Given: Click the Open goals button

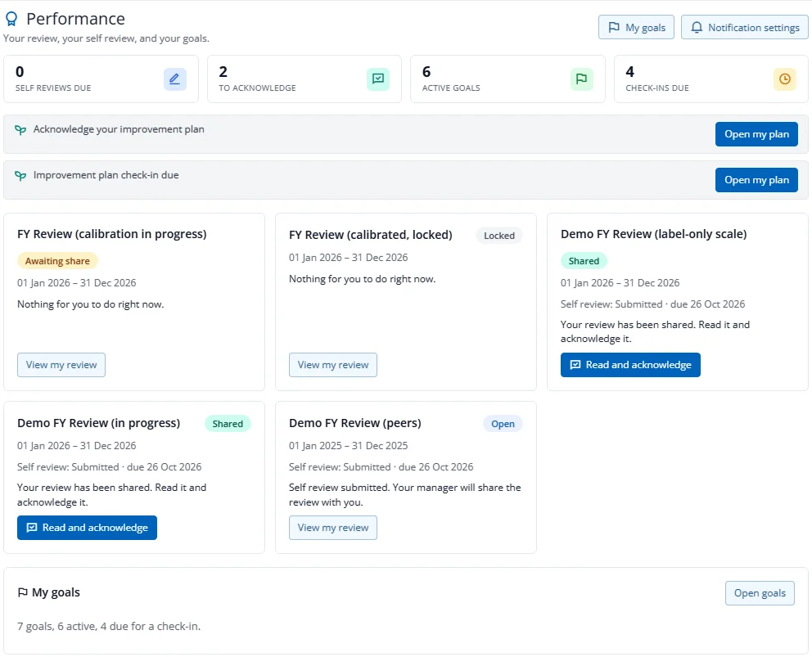Looking at the screenshot, I should point(760,593).
